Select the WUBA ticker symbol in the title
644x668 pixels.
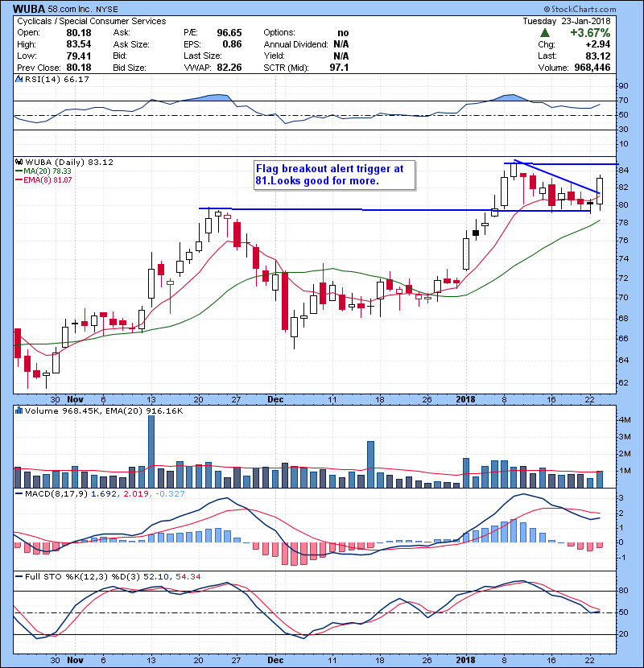point(30,9)
